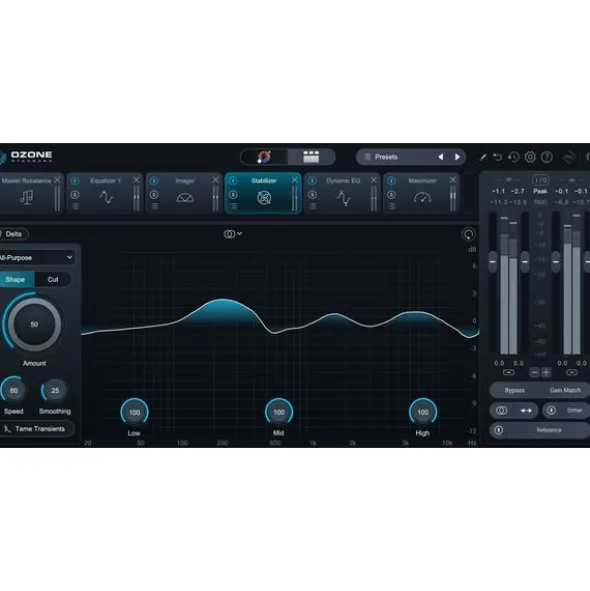Open the All-Purpose mode dropdown
The height and width of the screenshot is (591, 590).
point(36,258)
